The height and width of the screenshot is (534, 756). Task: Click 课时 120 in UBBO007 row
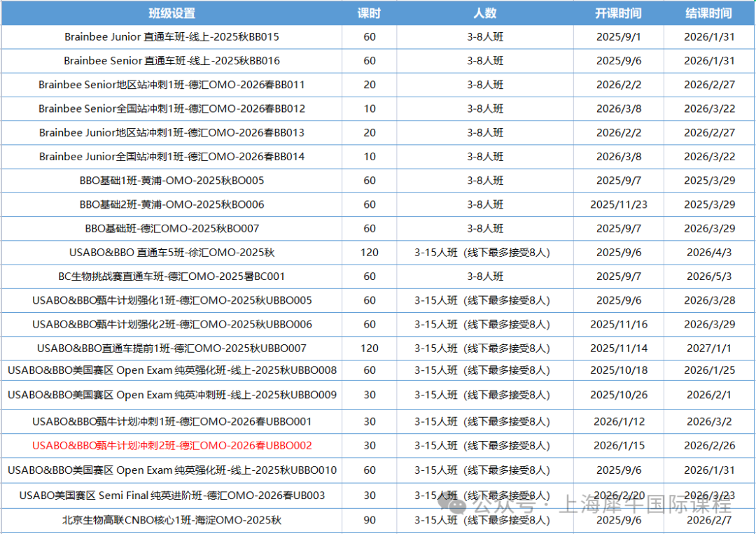[370, 349]
